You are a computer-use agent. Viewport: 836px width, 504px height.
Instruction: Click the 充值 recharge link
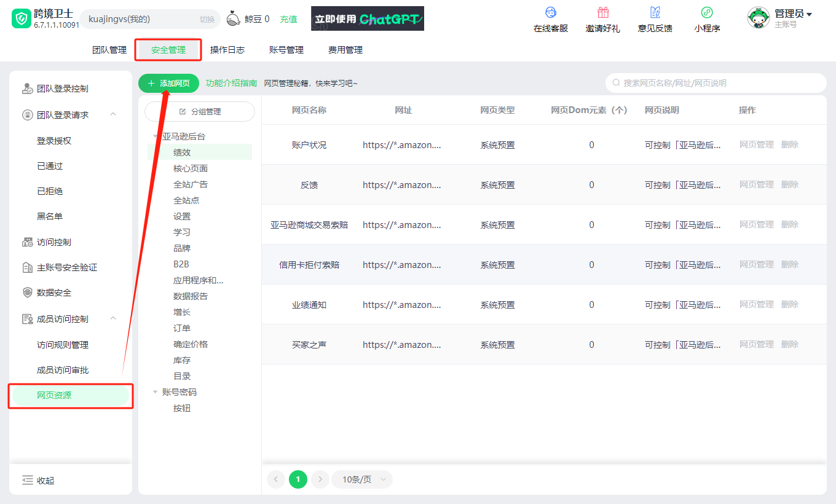[x=289, y=19]
